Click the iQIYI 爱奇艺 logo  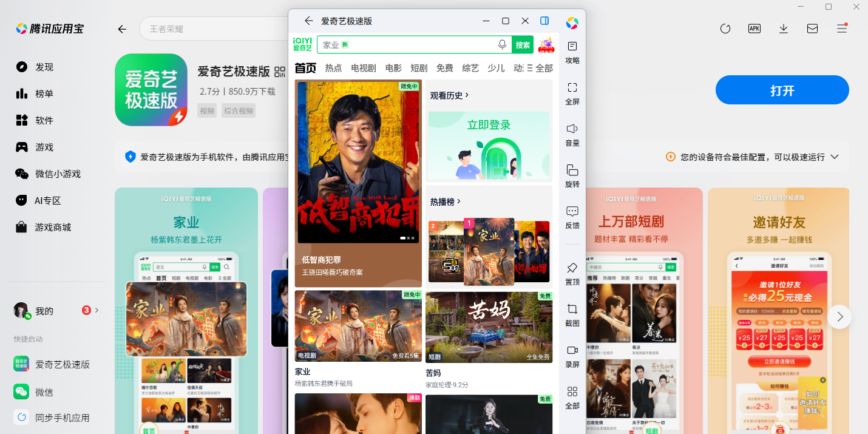click(302, 44)
